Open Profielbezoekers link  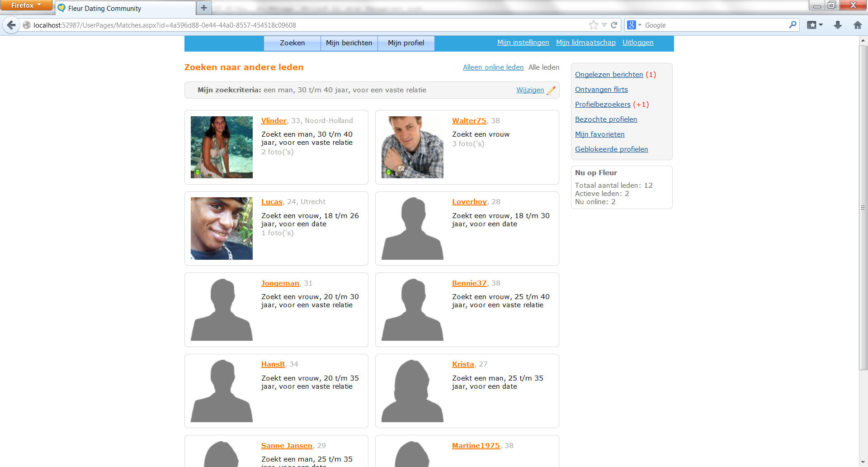pyautogui.click(x=603, y=105)
